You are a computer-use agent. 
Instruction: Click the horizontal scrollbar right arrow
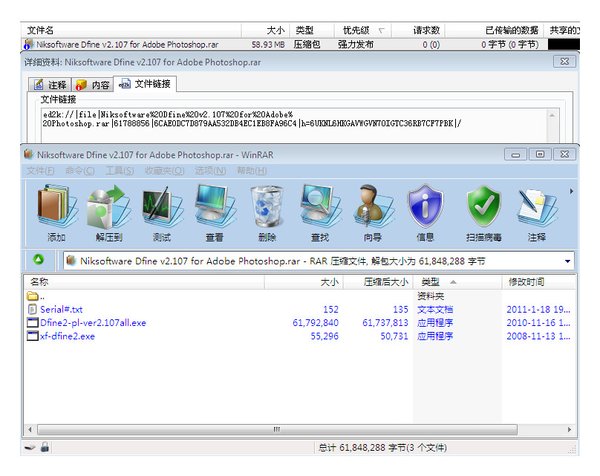click(569, 429)
